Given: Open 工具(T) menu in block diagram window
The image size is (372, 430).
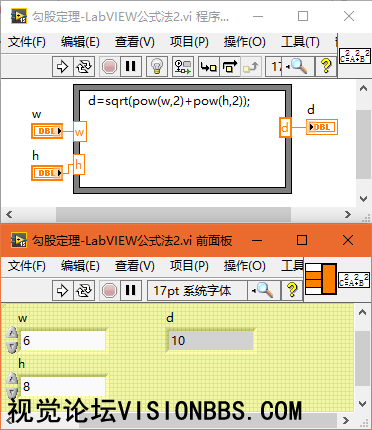Looking at the screenshot, I should [x=300, y=42].
